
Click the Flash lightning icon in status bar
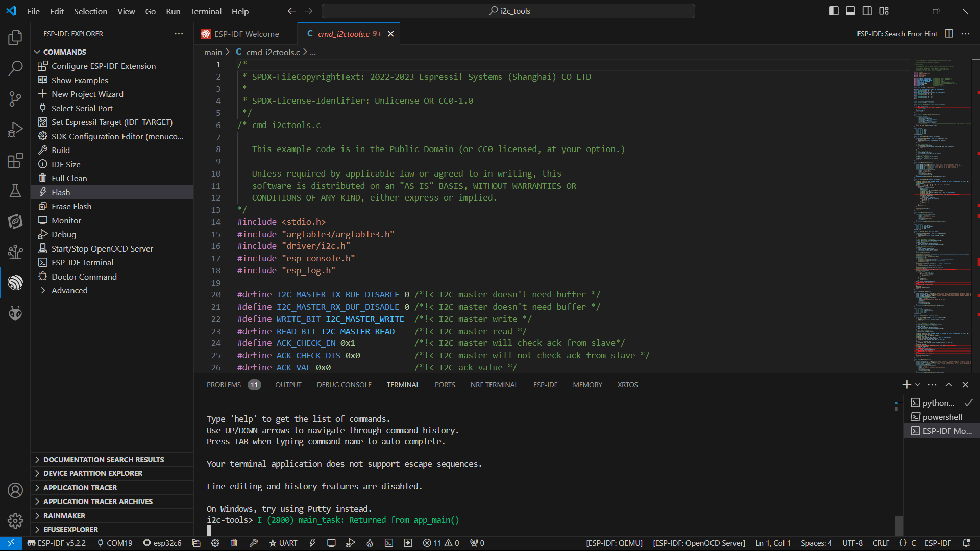312,543
